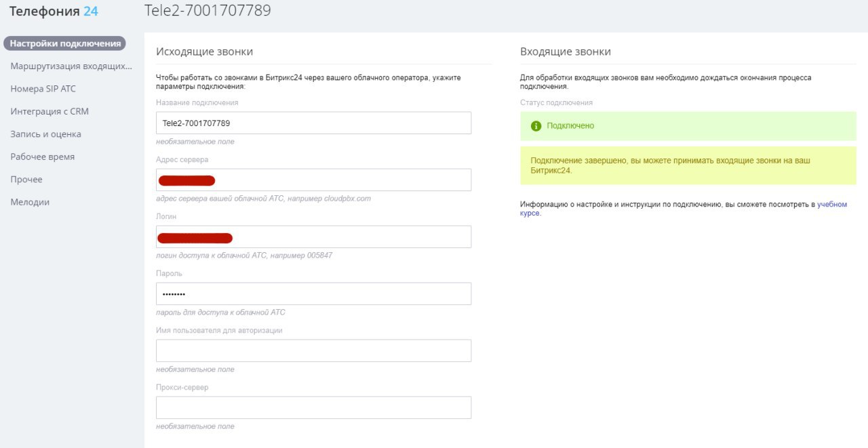868x448 pixels.
Task: Click the Подключение завершено notice
Action: [x=688, y=166]
